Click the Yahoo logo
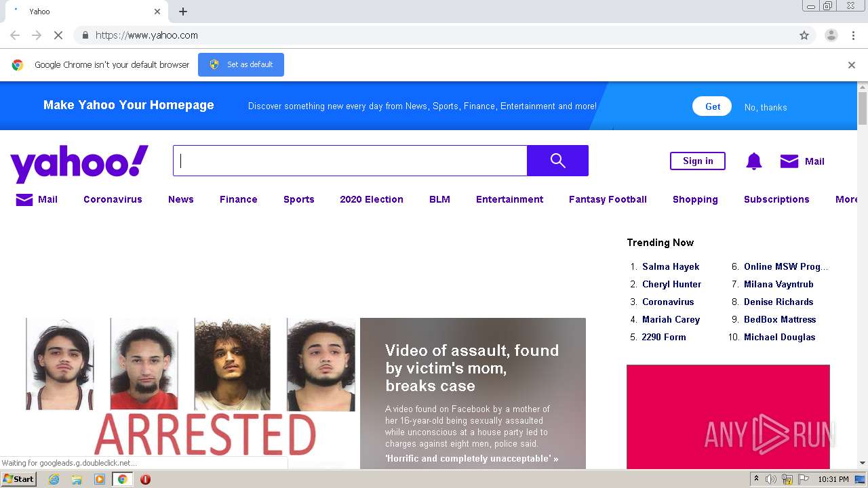The height and width of the screenshot is (488, 868). point(79,163)
